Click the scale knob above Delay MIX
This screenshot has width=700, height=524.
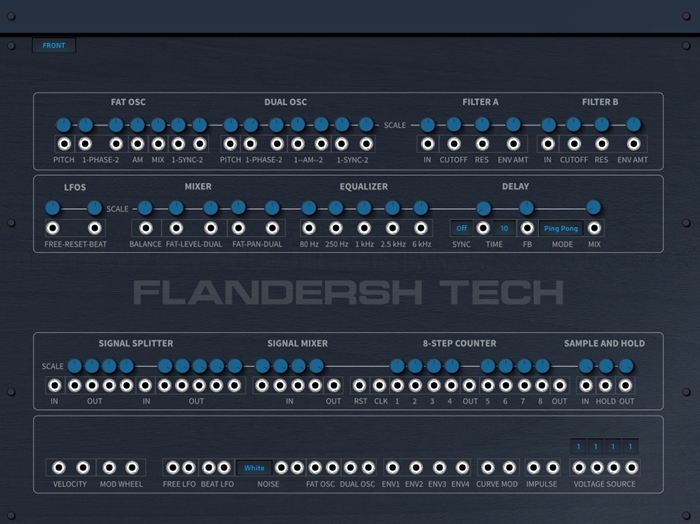point(594,207)
